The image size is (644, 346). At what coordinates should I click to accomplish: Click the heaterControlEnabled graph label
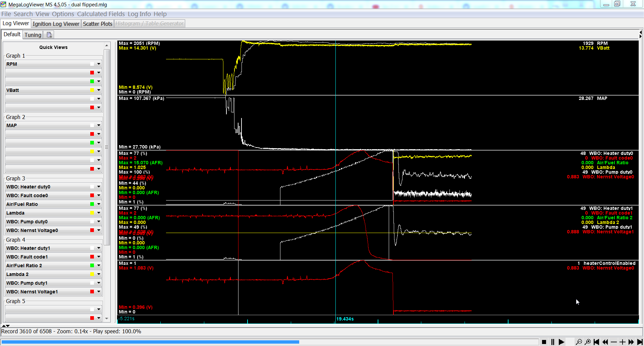point(609,263)
